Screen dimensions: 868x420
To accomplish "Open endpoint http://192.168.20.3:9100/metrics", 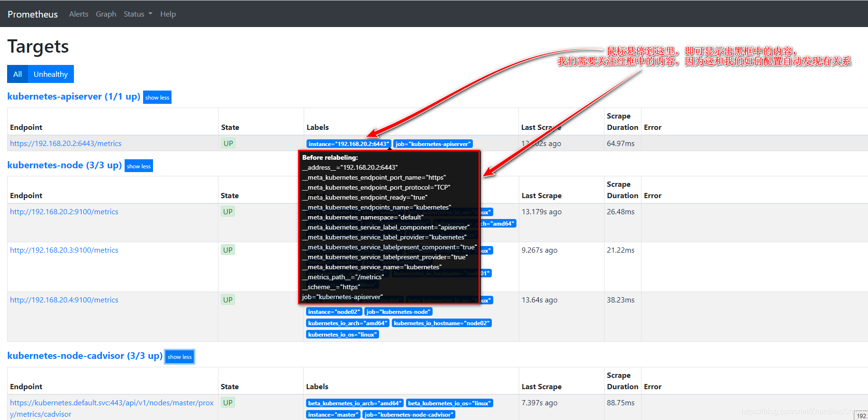I will click(64, 250).
